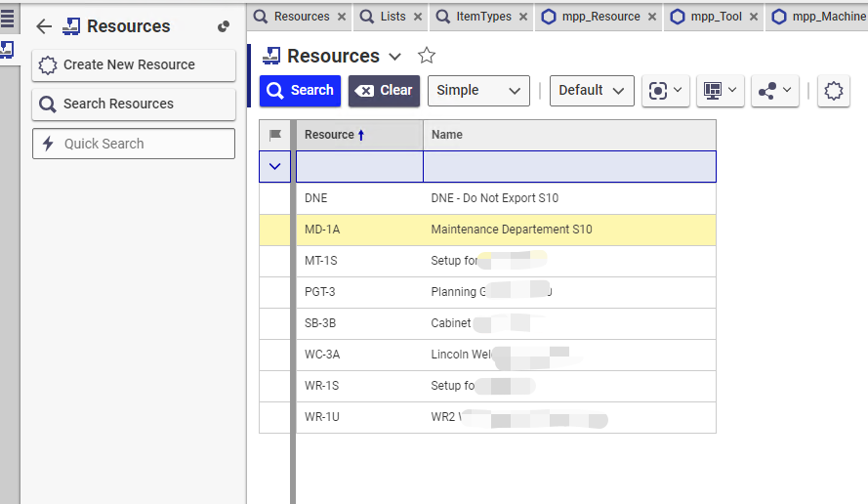Screen dimensions: 868x504
Task: Click the pin icon in sidebar header
Action: pos(224,26)
